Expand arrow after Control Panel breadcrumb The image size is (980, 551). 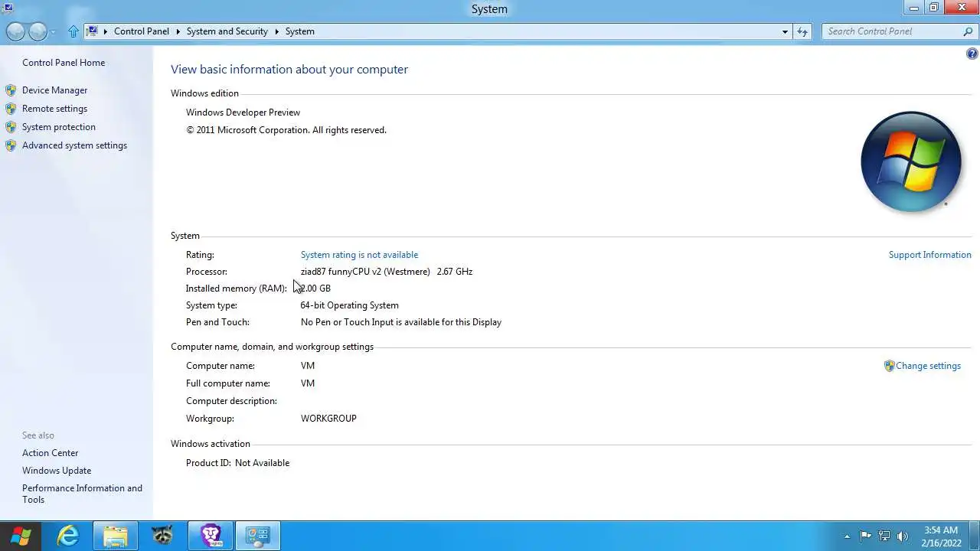point(178,31)
